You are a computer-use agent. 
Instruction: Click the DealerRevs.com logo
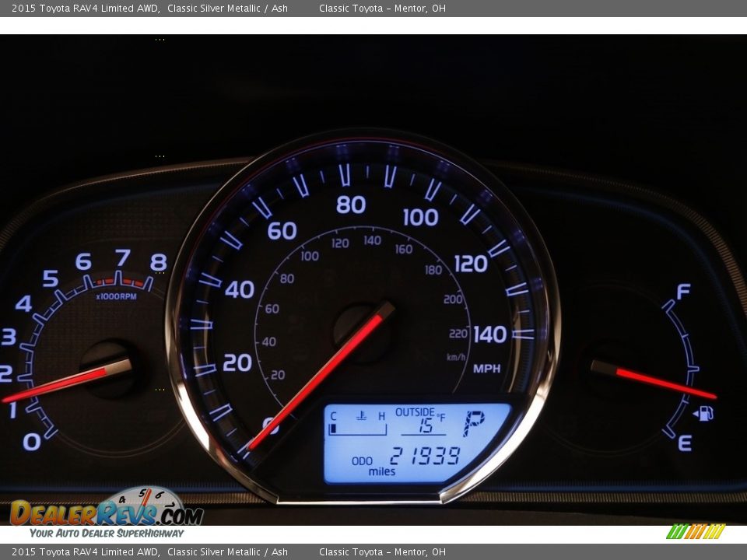[106, 513]
